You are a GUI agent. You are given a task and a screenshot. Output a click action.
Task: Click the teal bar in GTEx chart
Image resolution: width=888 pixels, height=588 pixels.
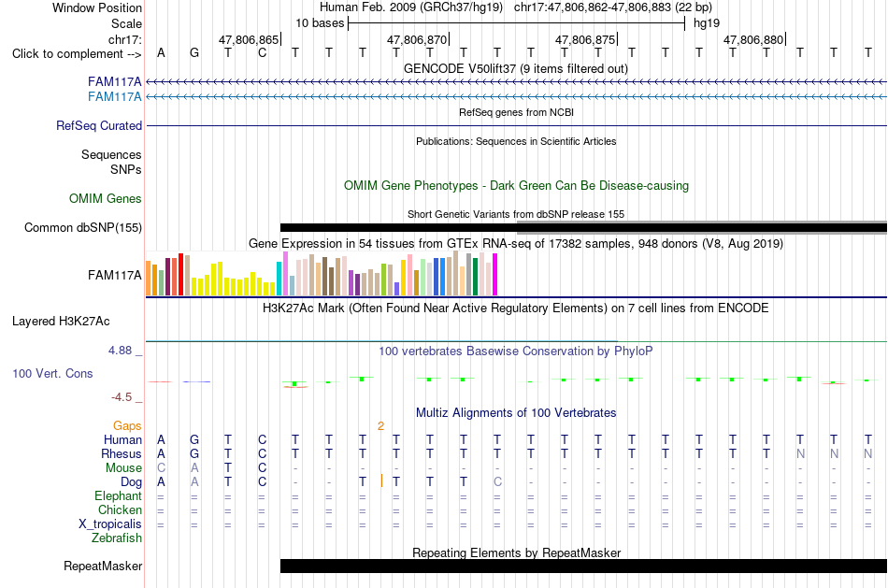tap(279, 279)
